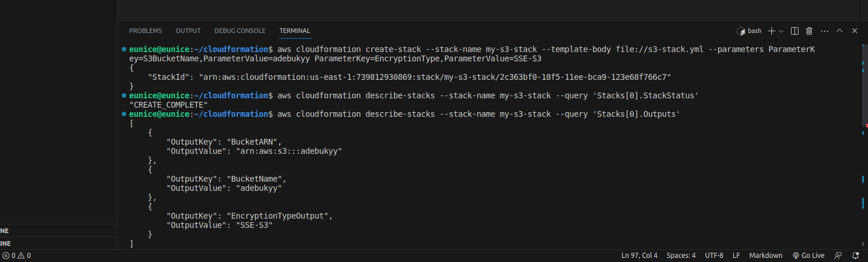
Task: Switch to the PROBLEMS tab
Action: click(145, 31)
